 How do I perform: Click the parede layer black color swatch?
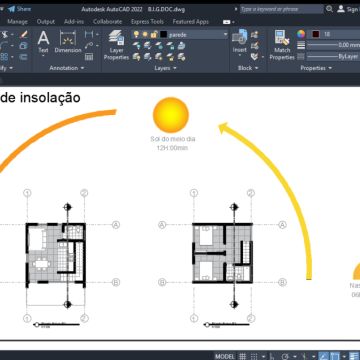click(164, 34)
